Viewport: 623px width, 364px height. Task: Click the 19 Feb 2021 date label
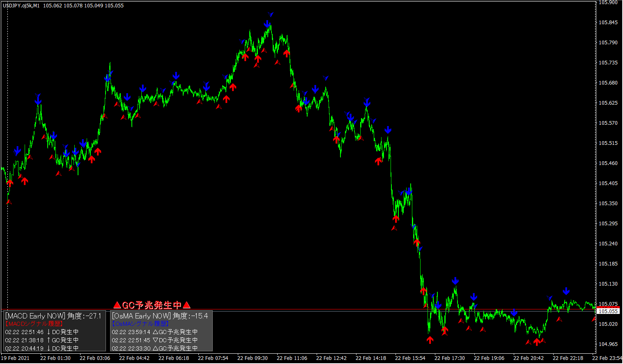tap(16, 358)
